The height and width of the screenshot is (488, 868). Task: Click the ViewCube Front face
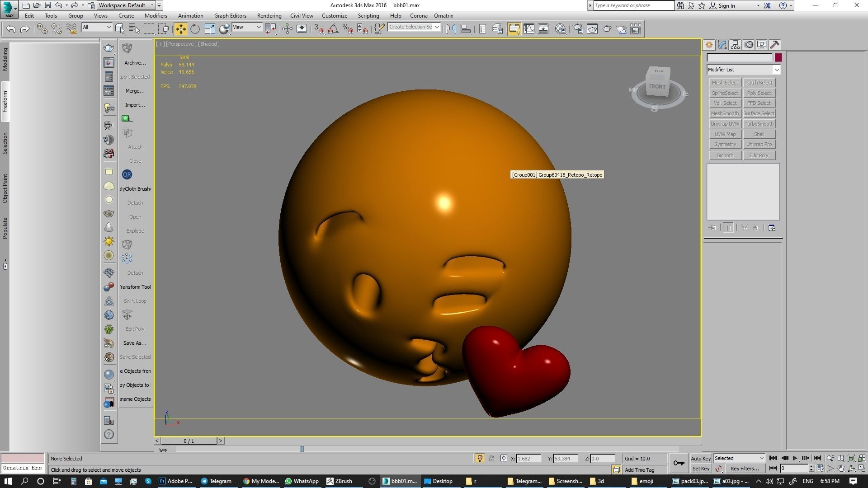click(657, 86)
